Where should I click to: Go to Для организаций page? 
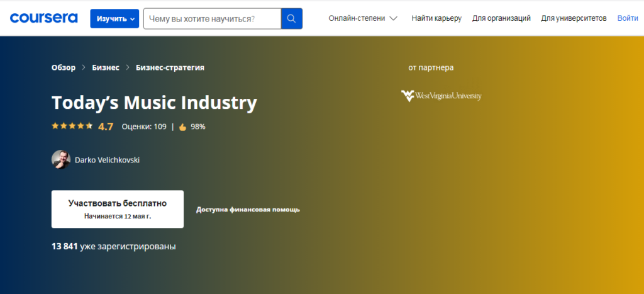tap(501, 18)
